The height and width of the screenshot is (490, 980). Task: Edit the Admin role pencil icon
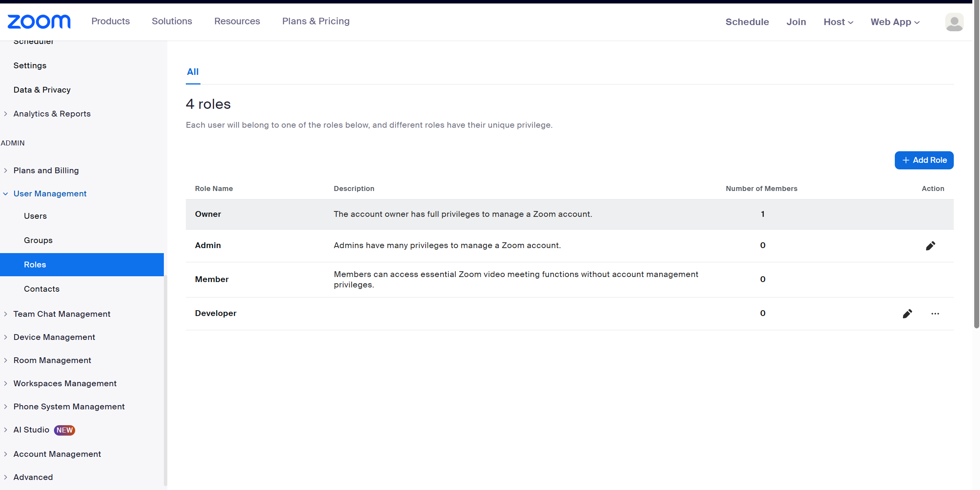tap(930, 246)
